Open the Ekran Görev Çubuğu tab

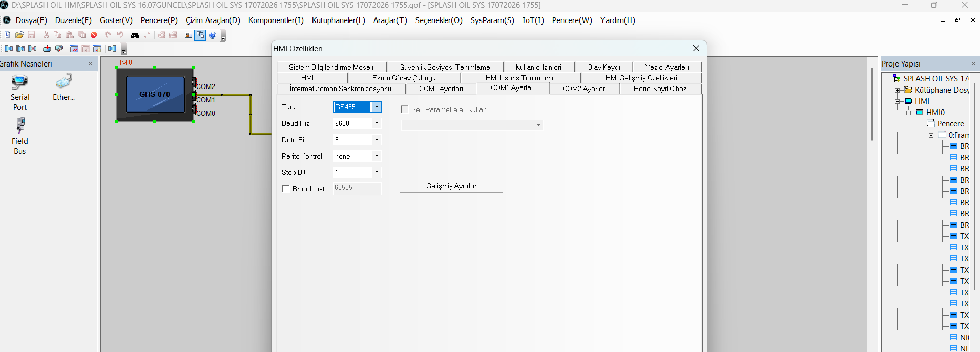[404, 78]
